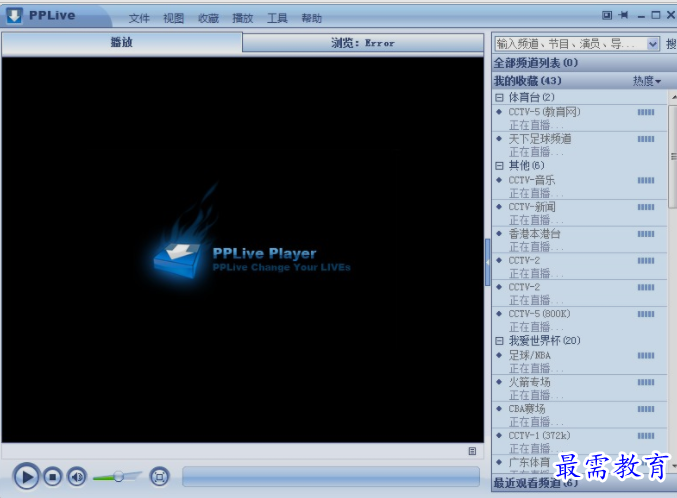Click popularity bars for CCTV-音乐
Viewport: 677px width, 498px height.
(x=646, y=181)
